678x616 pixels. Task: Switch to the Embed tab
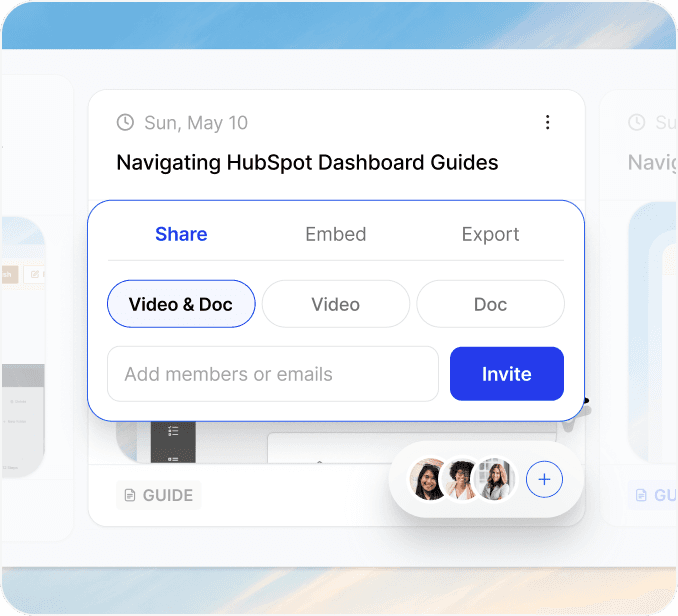pos(336,234)
